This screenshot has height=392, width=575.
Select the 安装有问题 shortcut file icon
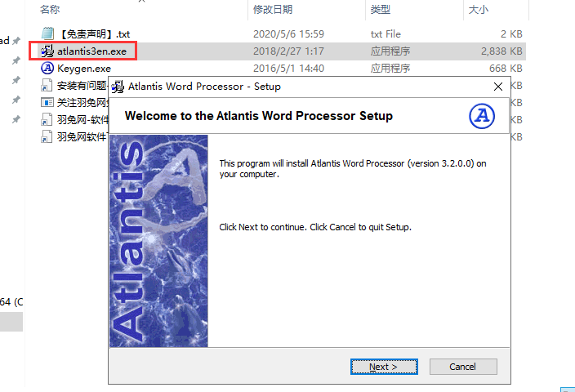pos(47,86)
